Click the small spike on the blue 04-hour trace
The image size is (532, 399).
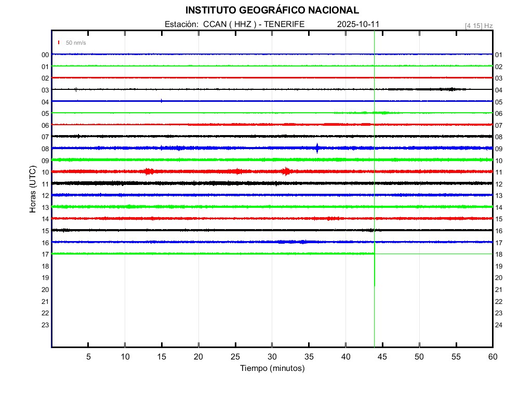(x=162, y=101)
